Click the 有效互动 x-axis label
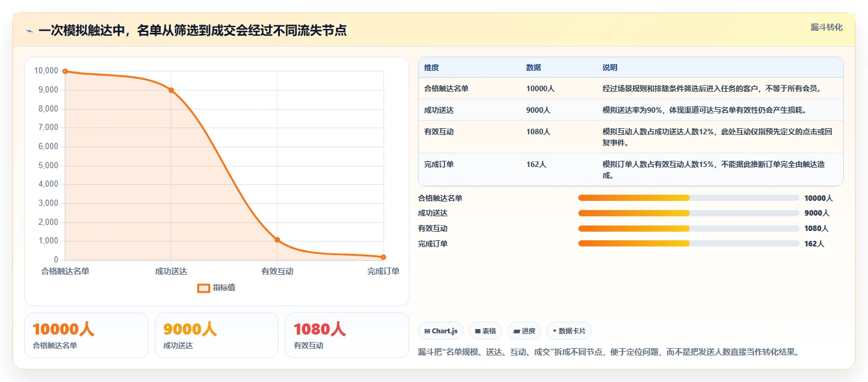The image size is (868, 382). click(277, 272)
